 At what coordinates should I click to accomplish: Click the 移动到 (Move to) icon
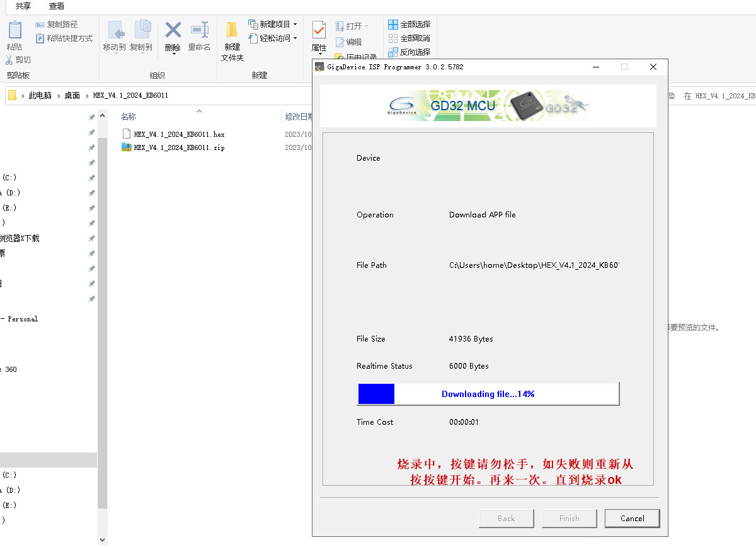[115, 30]
